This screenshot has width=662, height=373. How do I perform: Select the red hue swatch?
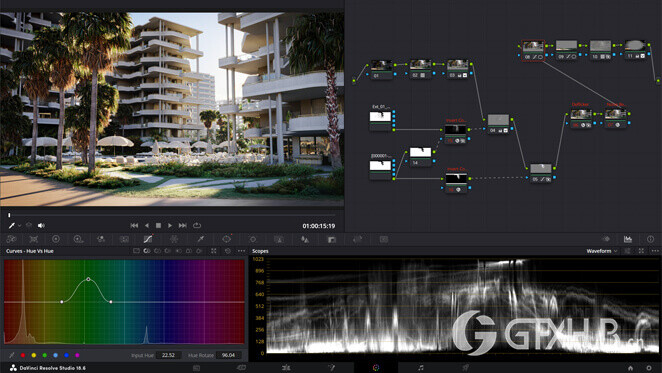point(23,355)
